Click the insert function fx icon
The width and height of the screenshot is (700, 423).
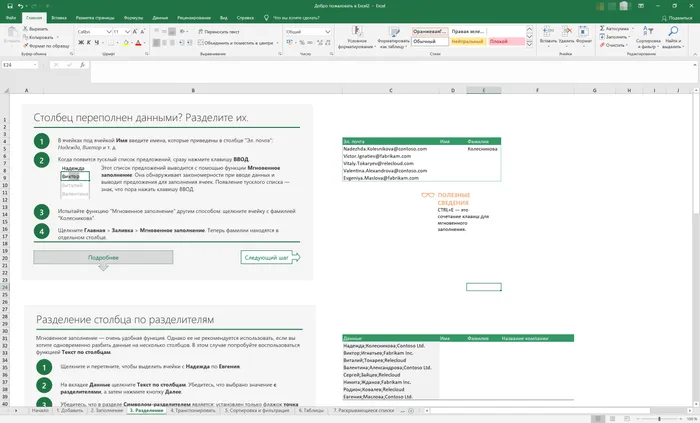click(83, 65)
